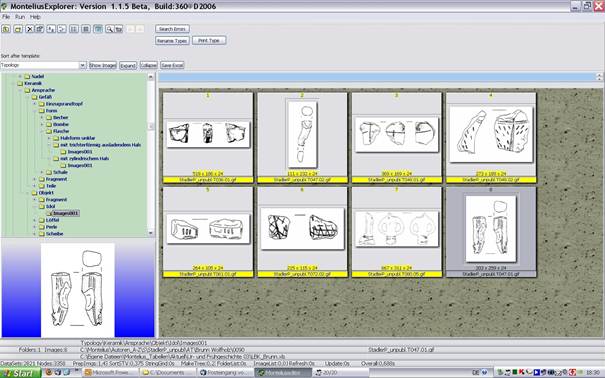Select thumbnail number 2 with tall figurine
This screenshot has width=605, height=378.
click(302, 137)
